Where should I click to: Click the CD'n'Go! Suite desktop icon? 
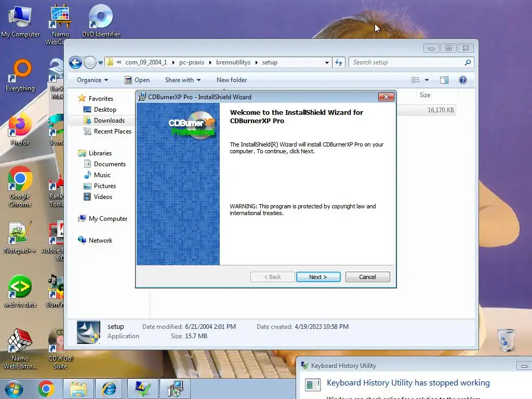(x=60, y=349)
